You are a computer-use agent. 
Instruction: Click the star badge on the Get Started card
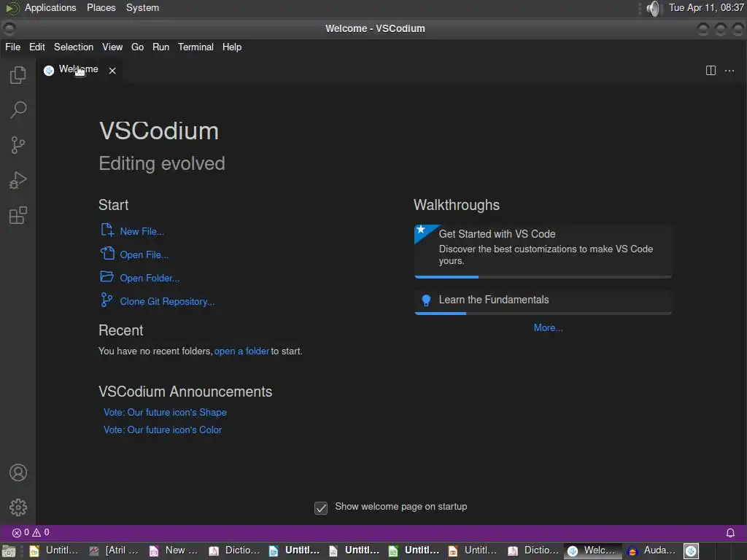421,230
